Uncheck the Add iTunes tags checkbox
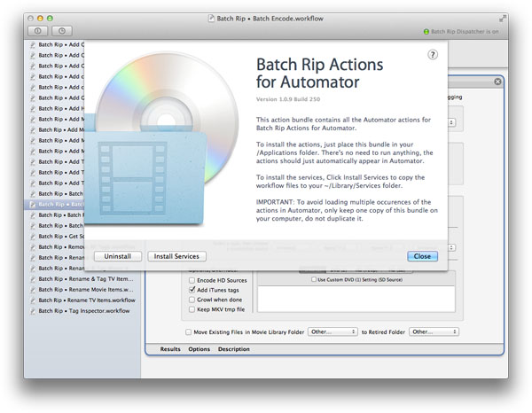This screenshot has height=413, width=532. [x=192, y=290]
